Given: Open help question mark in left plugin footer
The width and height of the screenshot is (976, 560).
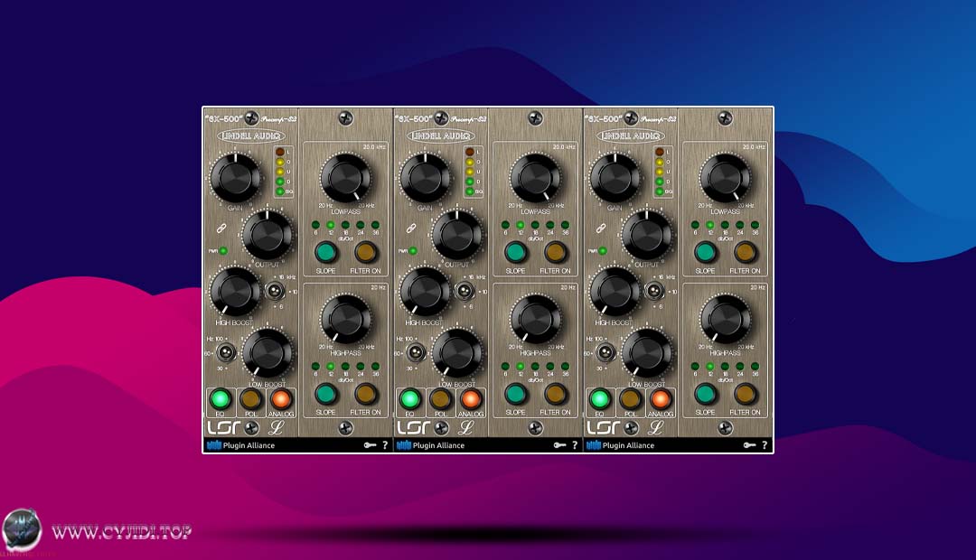Looking at the screenshot, I should tap(385, 445).
